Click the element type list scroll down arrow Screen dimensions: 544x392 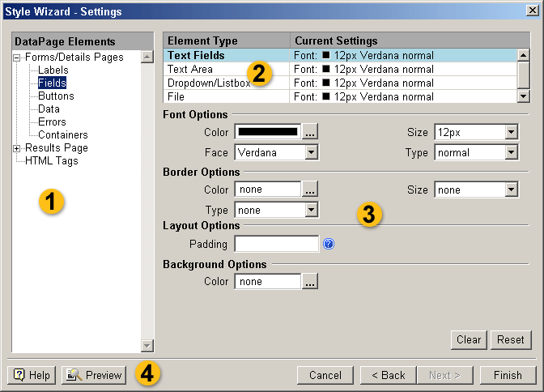point(523,96)
